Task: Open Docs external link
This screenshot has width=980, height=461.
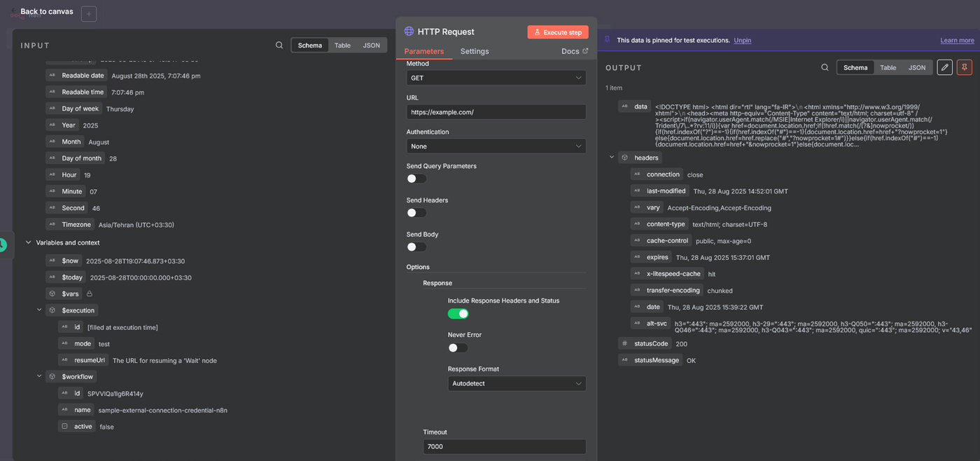Action: coord(574,51)
